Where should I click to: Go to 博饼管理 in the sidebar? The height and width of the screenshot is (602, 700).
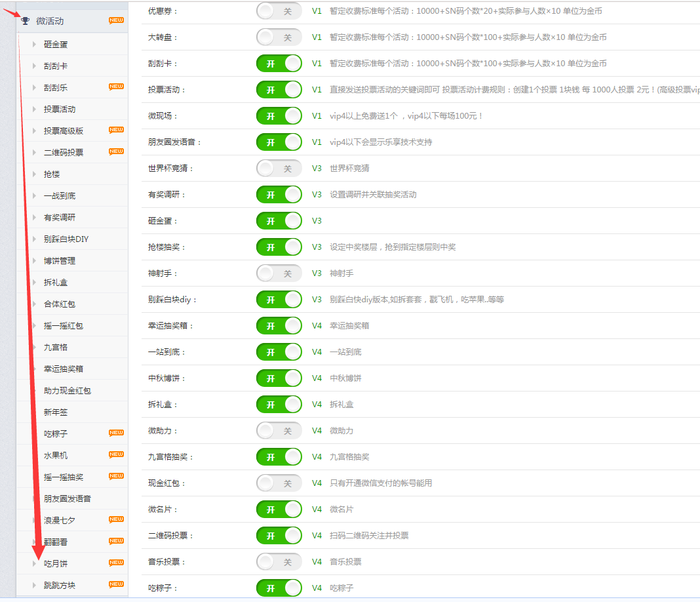[60, 261]
